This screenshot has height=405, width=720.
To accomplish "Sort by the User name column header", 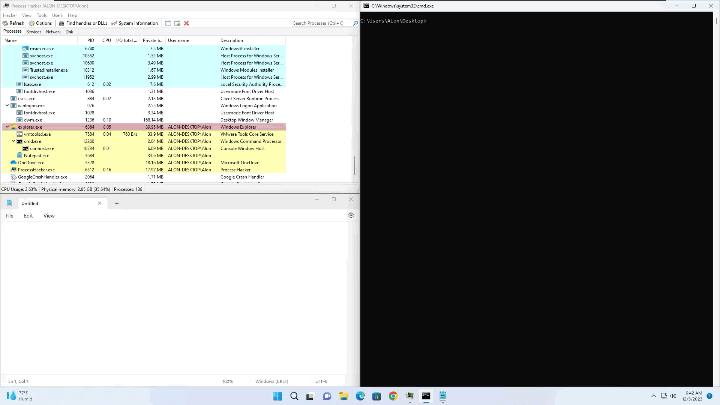I will 192,40.
